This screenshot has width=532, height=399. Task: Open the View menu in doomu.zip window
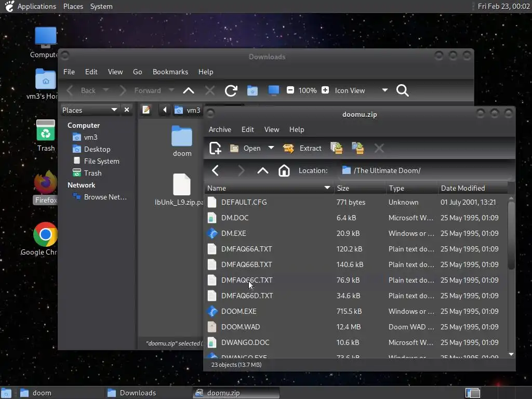coord(272,129)
